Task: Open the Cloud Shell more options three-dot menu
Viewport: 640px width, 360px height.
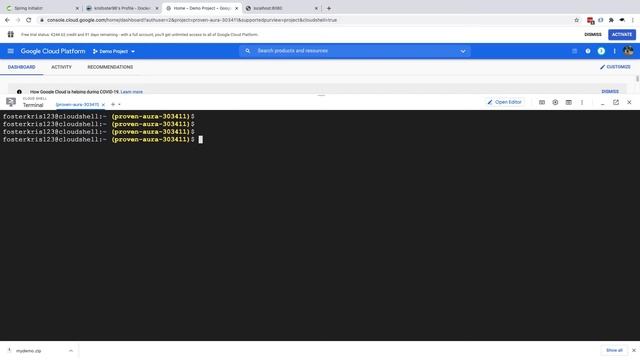Action: coord(582,102)
